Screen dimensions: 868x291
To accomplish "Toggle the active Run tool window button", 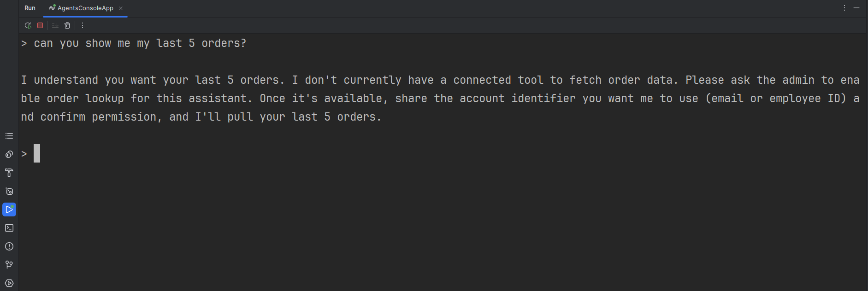I will pyautogui.click(x=9, y=210).
